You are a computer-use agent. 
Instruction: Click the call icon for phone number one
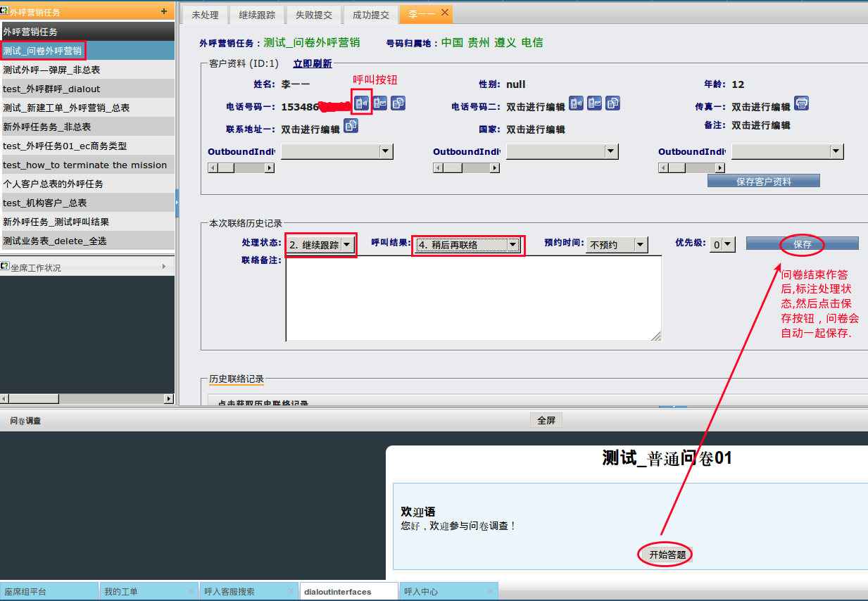tap(361, 104)
